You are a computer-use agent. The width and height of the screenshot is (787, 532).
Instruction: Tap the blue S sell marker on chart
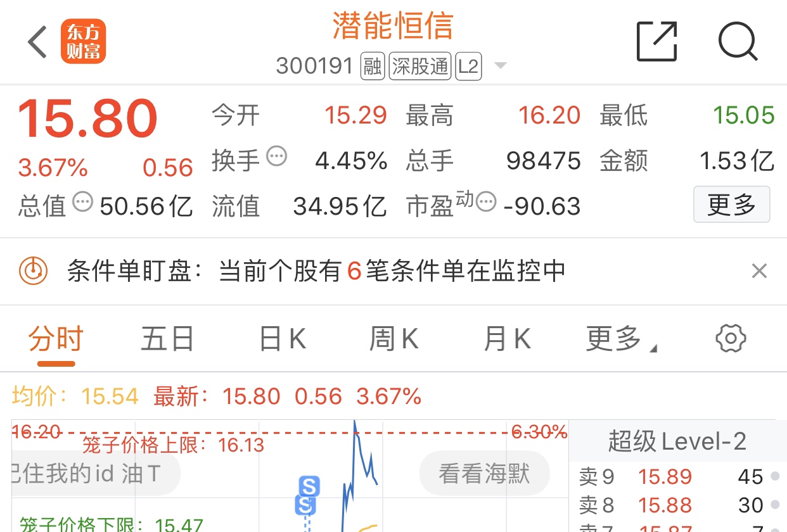tap(309, 486)
